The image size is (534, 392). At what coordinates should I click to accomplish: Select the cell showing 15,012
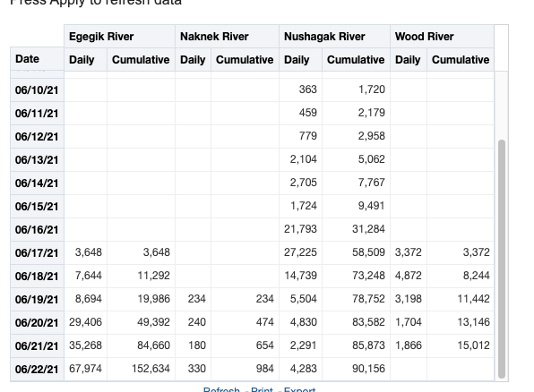tap(461, 345)
